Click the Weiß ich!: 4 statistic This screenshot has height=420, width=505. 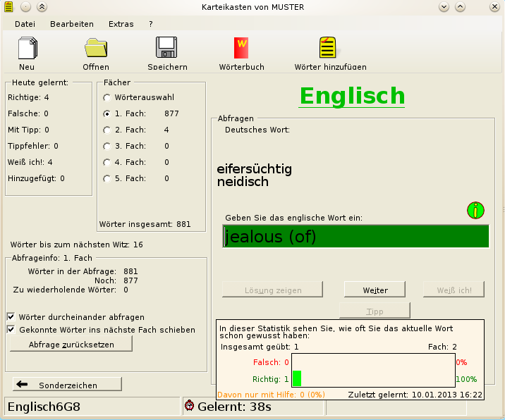point(30,162)
